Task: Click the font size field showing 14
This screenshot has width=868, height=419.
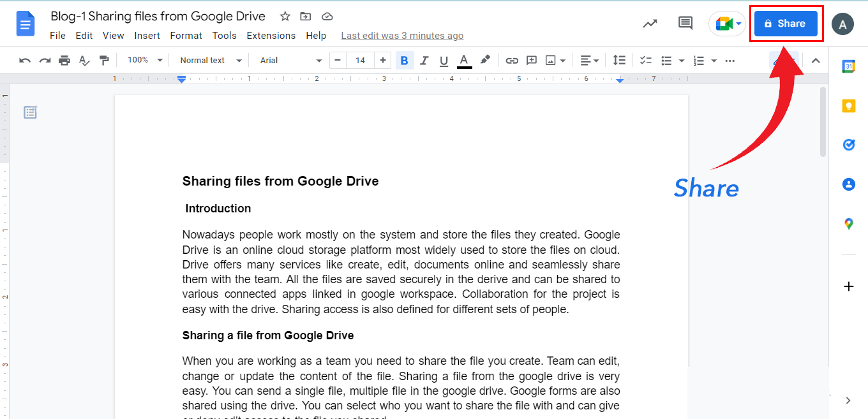Action: (x=361, y=61)
